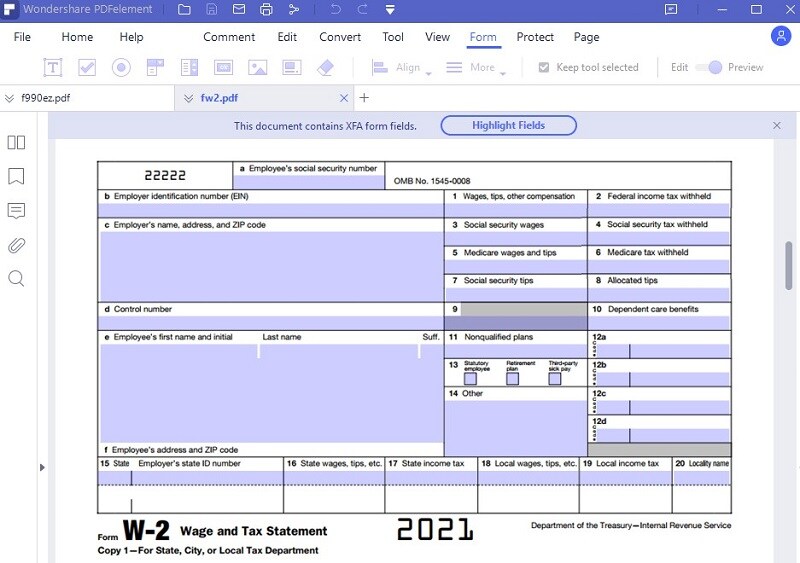
Task: Click the Employer identification number field
Action: (x=270, y=211)
